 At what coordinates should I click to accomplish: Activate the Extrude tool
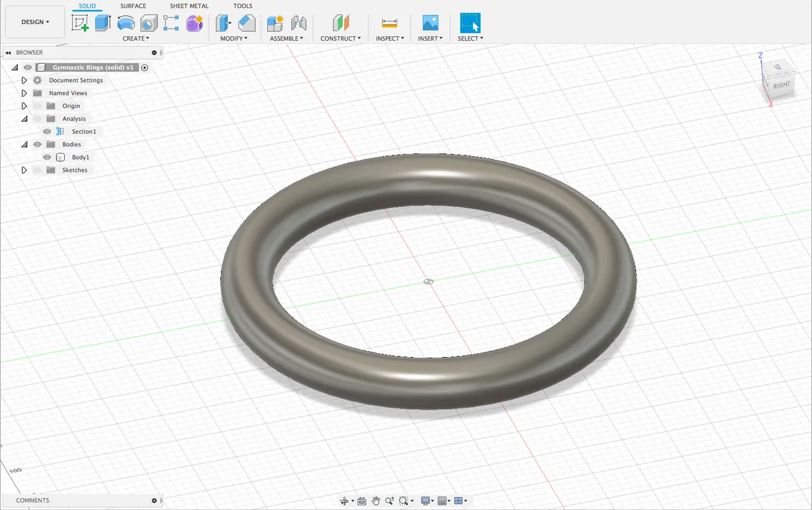[102, 22]
